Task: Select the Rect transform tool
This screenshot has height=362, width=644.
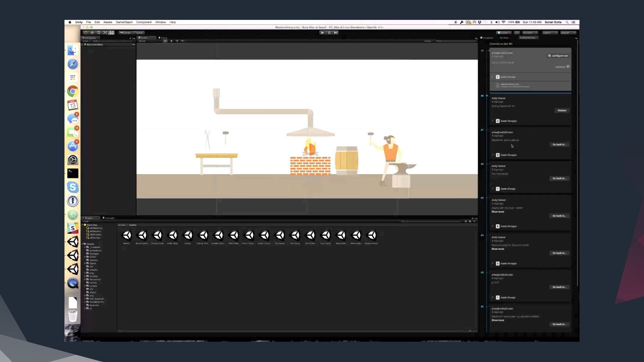Action: [112, 33]
